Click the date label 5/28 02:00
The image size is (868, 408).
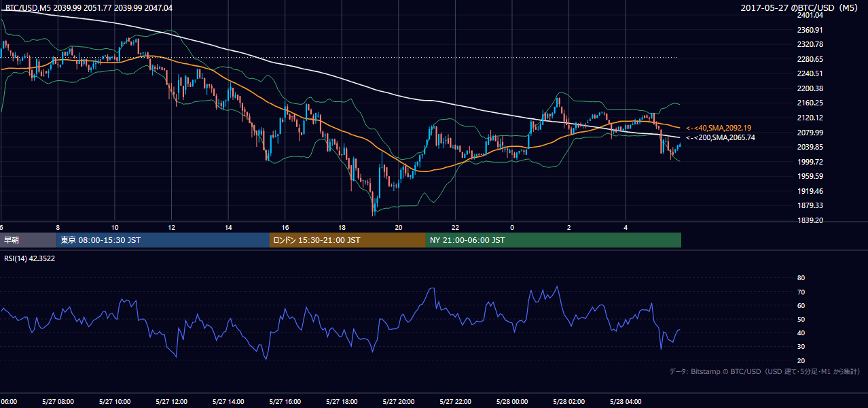pos(568,402)
